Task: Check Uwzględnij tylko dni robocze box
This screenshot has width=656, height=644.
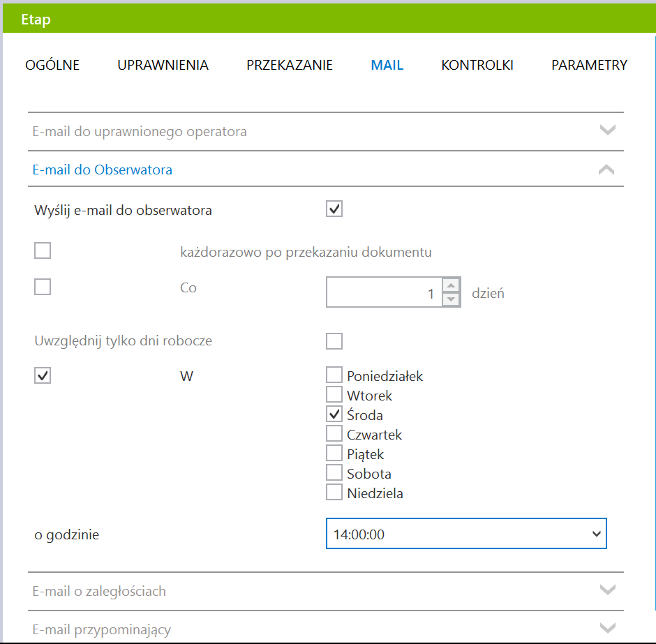Action: click(334, 340)
